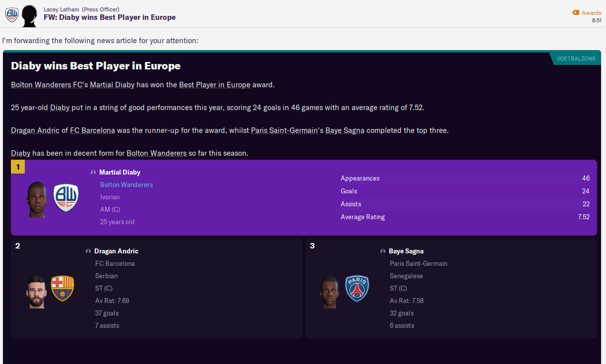Screen dimensions: 606x364
Task: Click the person icon next to Baye Sagna
Action: click(x=383, y=251)
